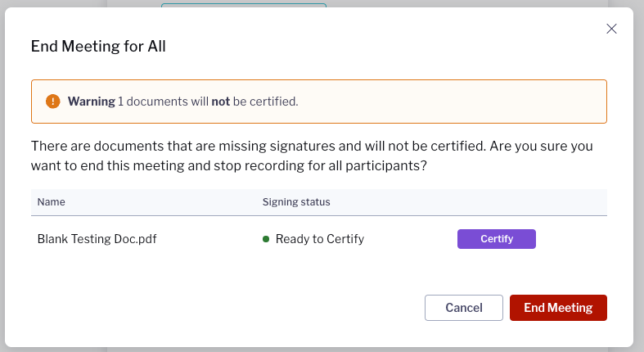Screen dimensions: 644x352
Task: Click the bold word not in warning
Action: pos(221,102)
